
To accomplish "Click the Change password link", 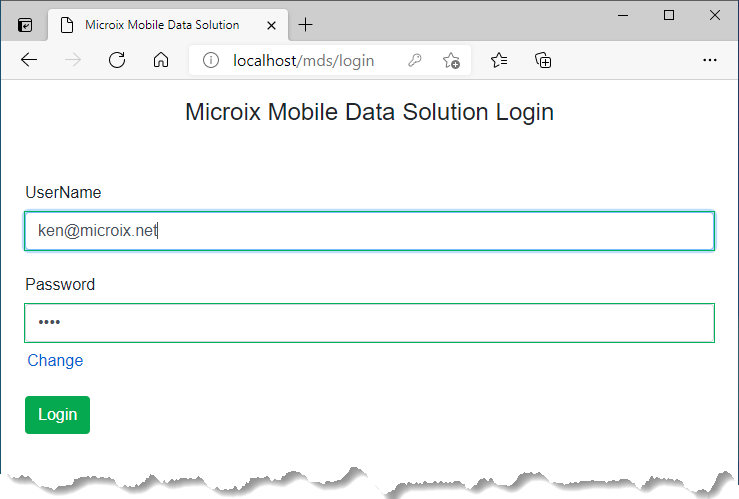I will pyautogui.click(x=55, y=361).
